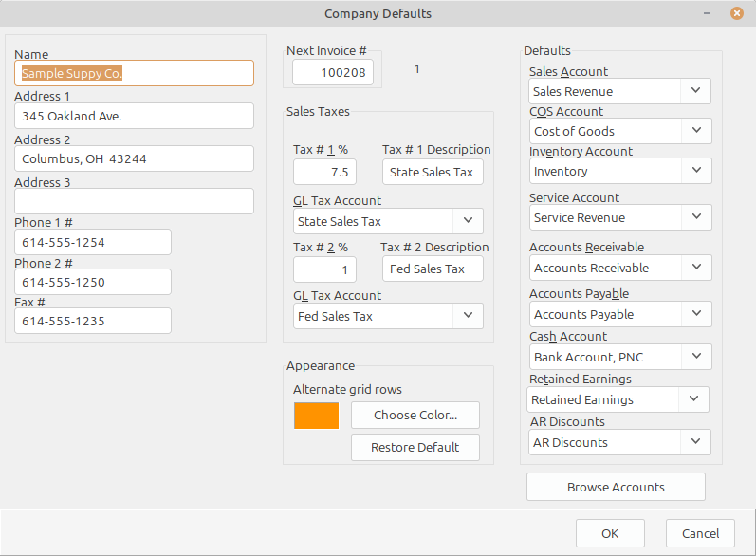Close the Company Defaults window

(736, 13)
